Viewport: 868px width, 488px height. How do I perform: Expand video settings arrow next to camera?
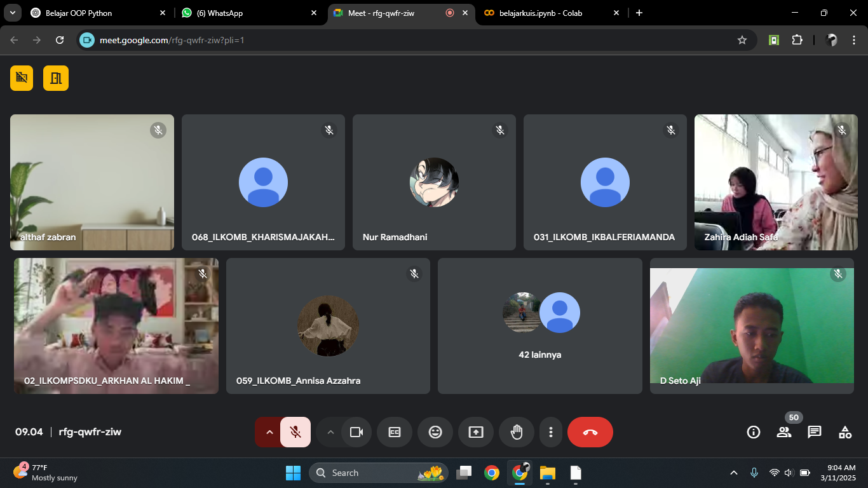pyautogui.click(x=330, y=432)
